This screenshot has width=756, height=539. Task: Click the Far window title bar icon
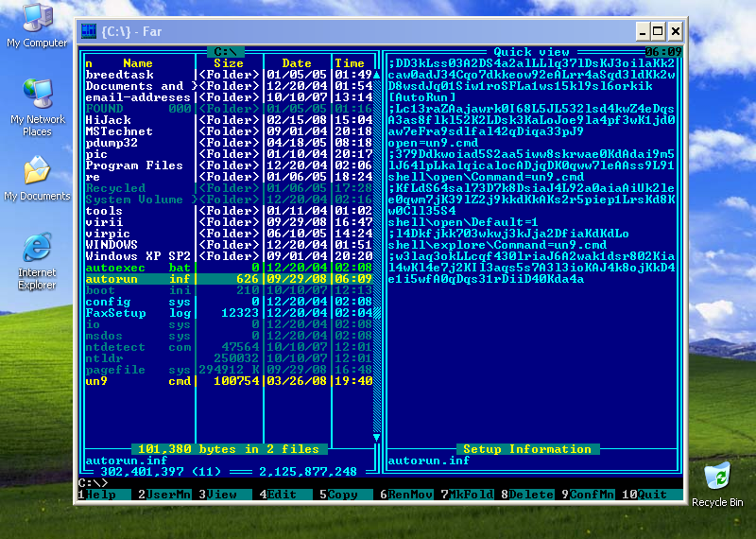(x=89, y=31)
